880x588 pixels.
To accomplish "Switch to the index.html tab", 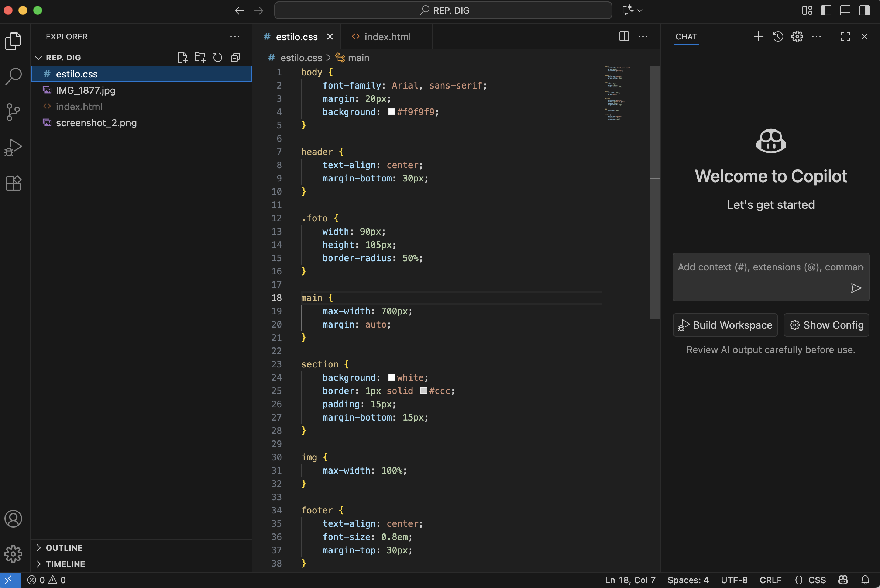I will point(387,37).
